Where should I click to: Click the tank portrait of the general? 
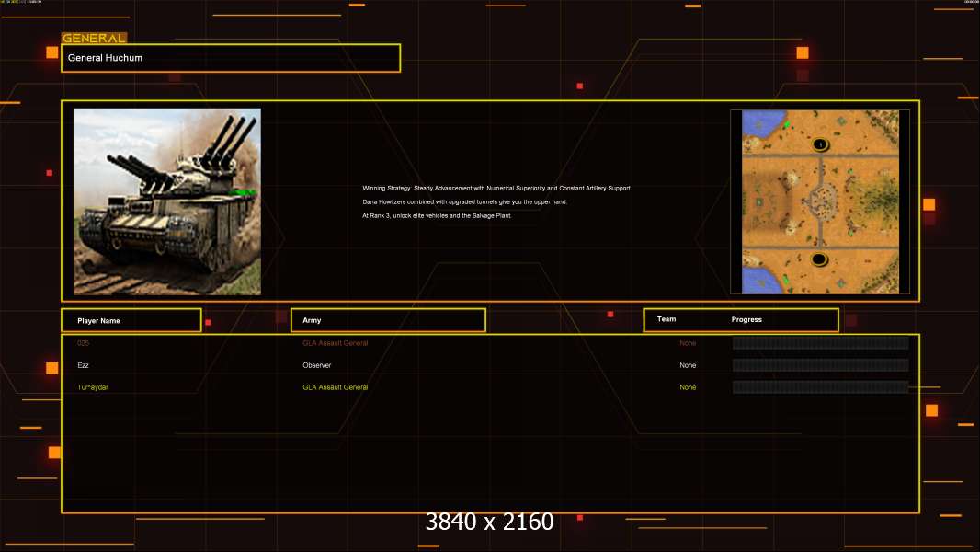pyautogui.click(x=167, y=201)
